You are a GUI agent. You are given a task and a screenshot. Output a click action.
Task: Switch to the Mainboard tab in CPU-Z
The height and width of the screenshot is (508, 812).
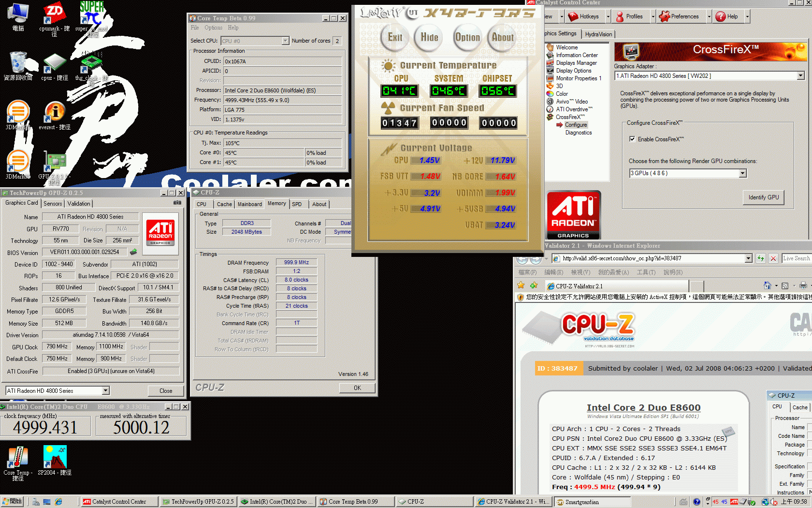click(249, 204)
